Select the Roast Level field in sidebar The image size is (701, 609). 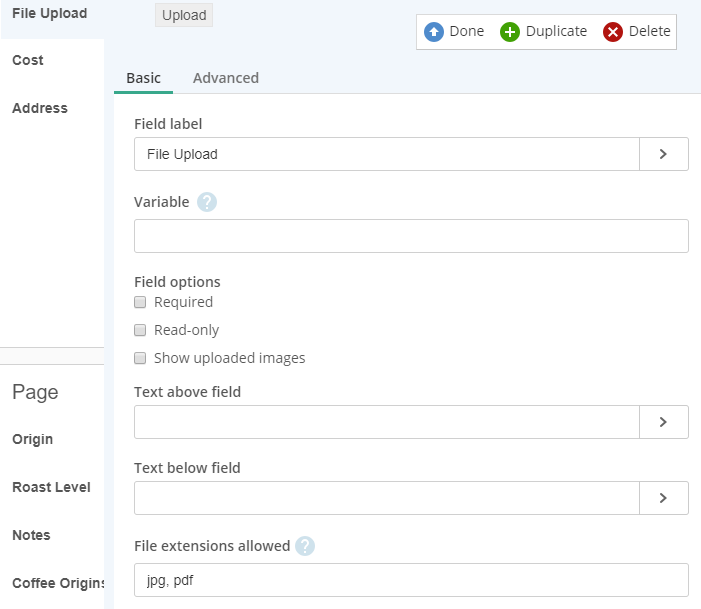(x=51, y=487)
